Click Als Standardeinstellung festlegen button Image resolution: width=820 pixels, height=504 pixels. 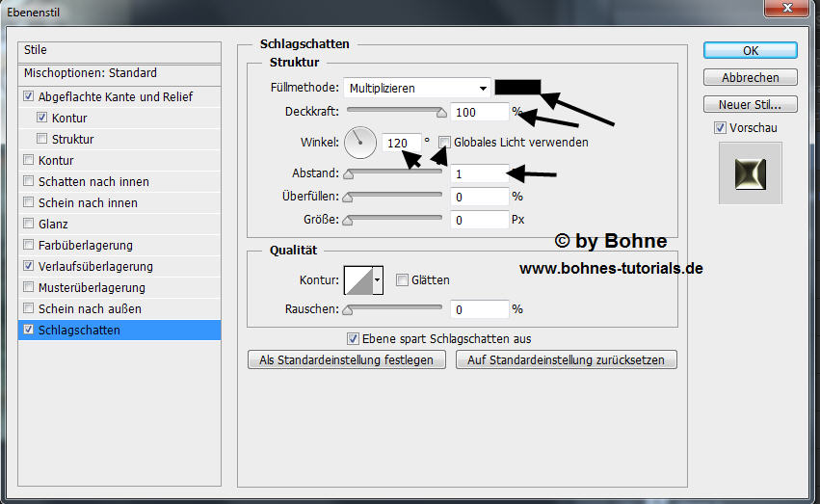tap(347, 360)
